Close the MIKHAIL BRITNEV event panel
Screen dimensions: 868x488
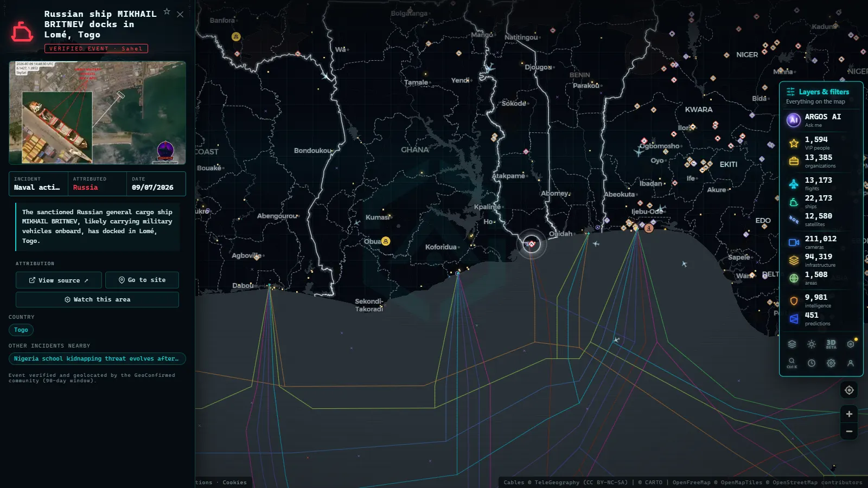click(180, 15)
